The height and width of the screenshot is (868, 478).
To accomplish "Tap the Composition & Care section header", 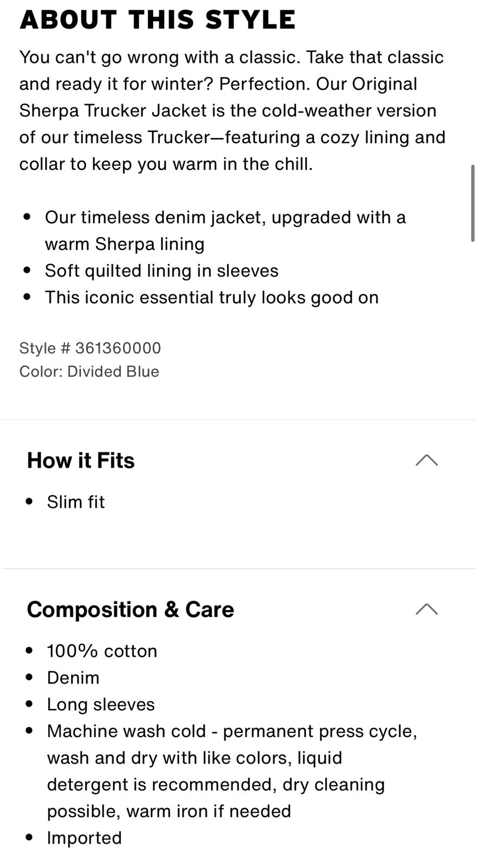I will coord(131,609).
